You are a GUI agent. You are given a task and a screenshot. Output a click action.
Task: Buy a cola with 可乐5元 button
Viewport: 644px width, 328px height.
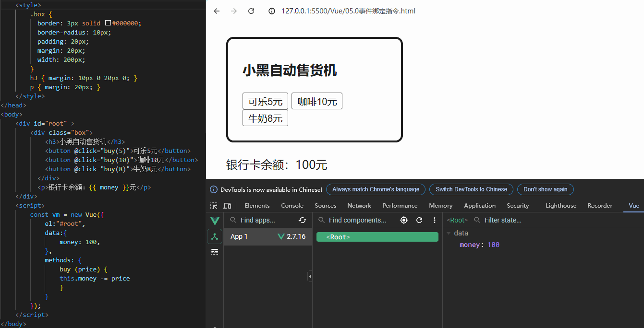click(x=265, y=101)
